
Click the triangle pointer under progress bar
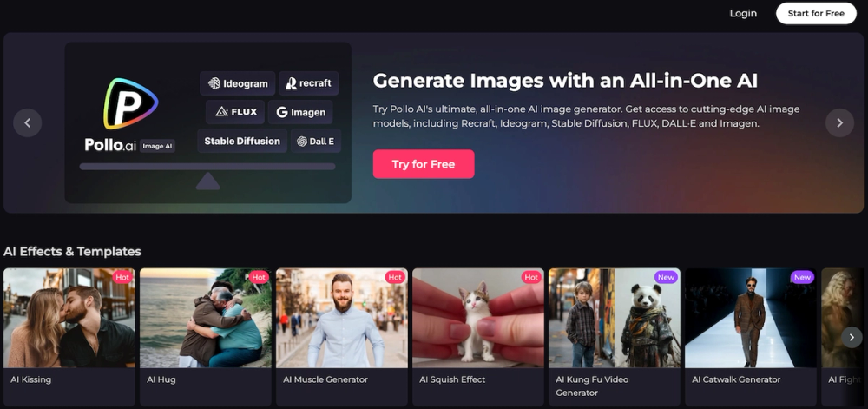[208, 181]
